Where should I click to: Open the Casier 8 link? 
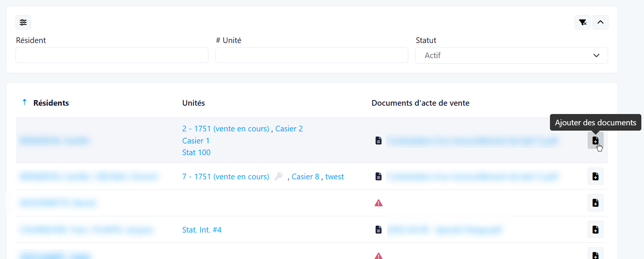pyautogui.click(x=306, y=177)
